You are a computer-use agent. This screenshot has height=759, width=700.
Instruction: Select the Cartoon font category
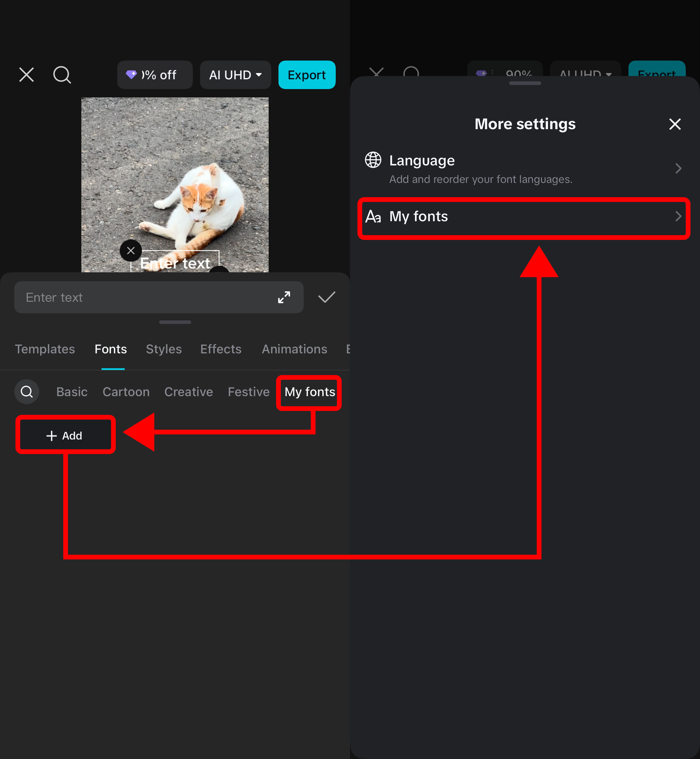(x=126, y=392)
